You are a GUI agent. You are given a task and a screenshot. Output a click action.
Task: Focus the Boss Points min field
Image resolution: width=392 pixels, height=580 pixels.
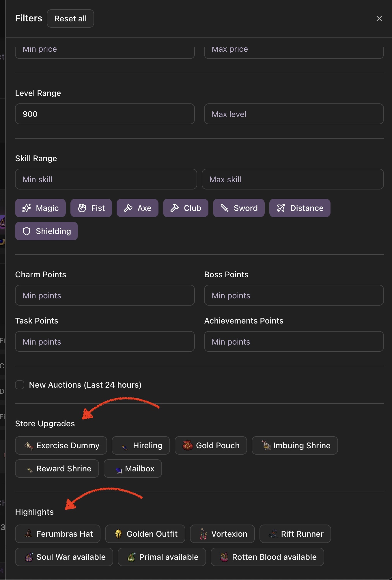(294, 295)
